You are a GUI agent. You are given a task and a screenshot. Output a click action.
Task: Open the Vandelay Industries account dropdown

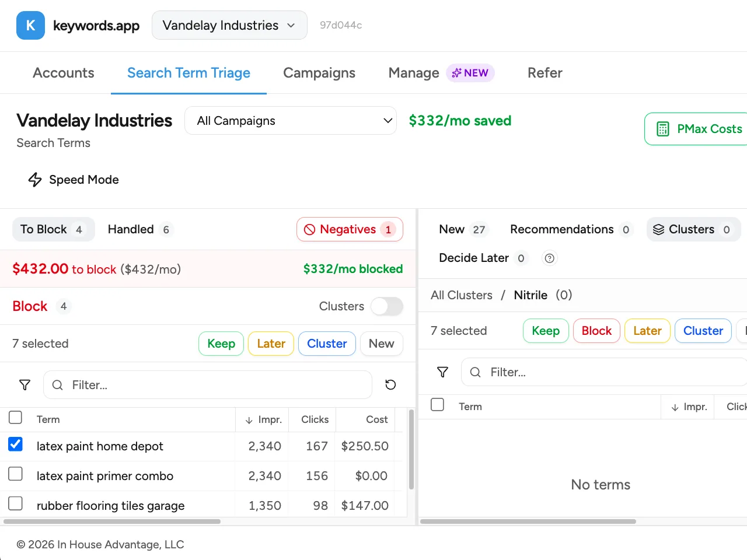point(229,25)
